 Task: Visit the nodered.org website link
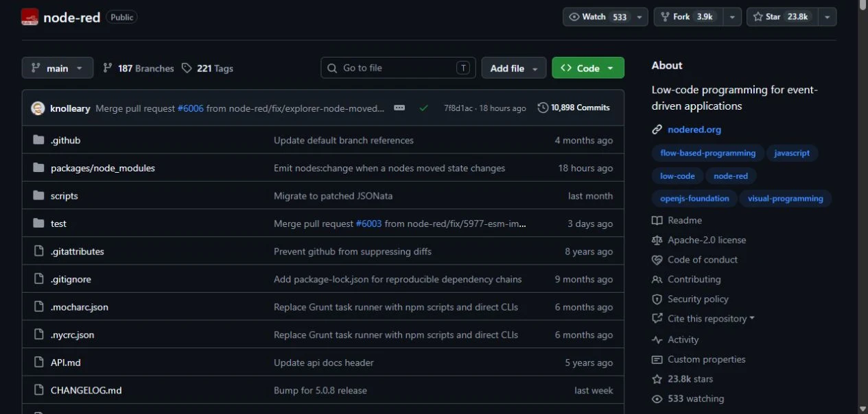[694, 130]
